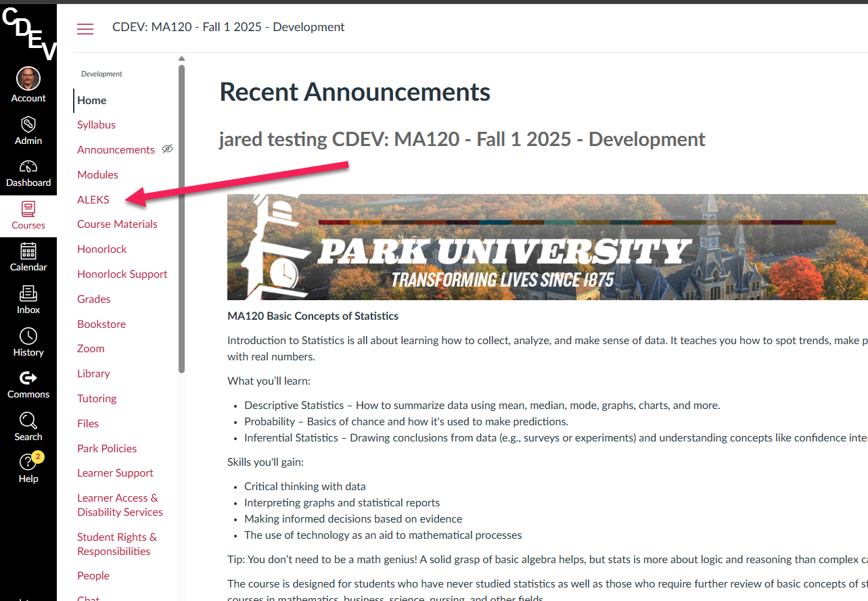This screenshot has width=868, height=601.
Task: Open the Commons arrow icon
Action: 28,378
